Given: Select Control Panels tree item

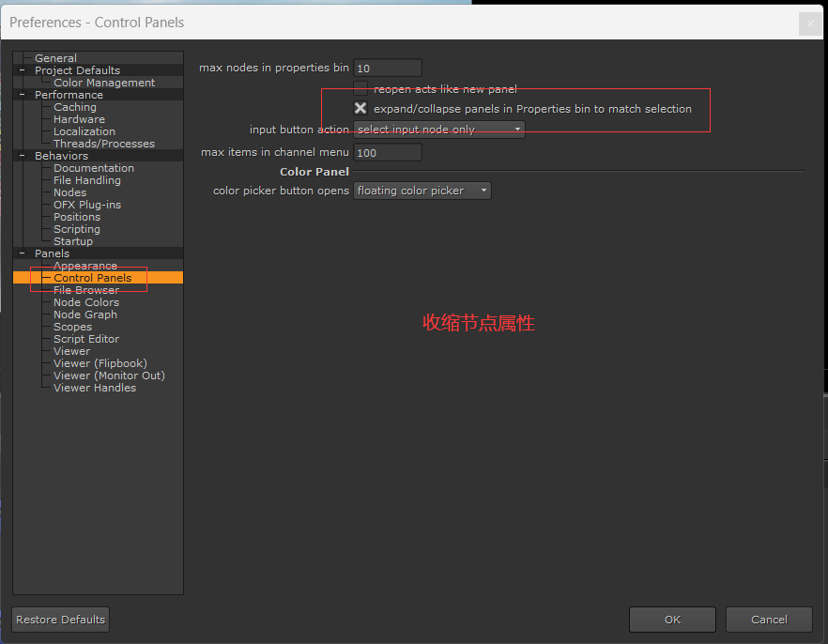Looking at the screenshot, I should click(92, 278).
